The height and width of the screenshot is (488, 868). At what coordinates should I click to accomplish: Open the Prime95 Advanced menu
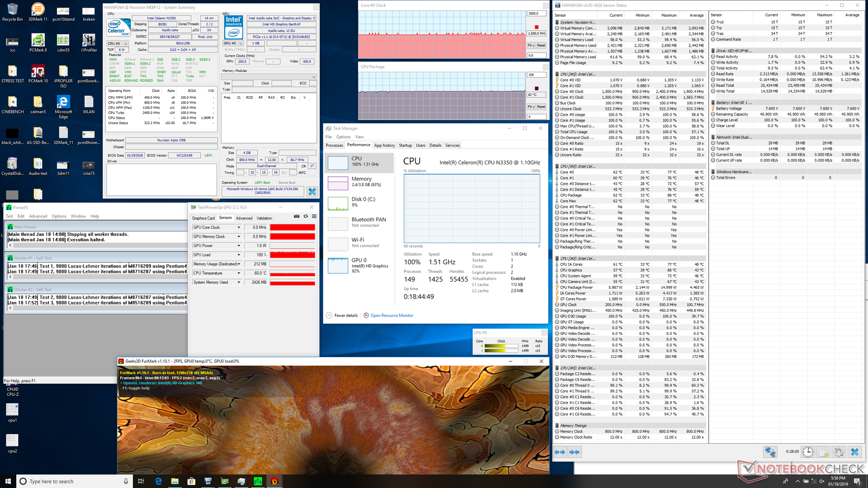pyautogui.click(x=38, y=216)
